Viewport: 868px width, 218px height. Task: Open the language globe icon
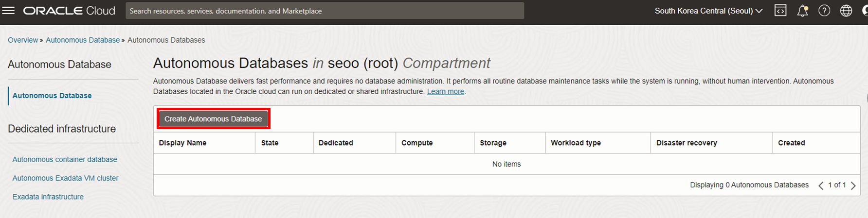(846, 11)
